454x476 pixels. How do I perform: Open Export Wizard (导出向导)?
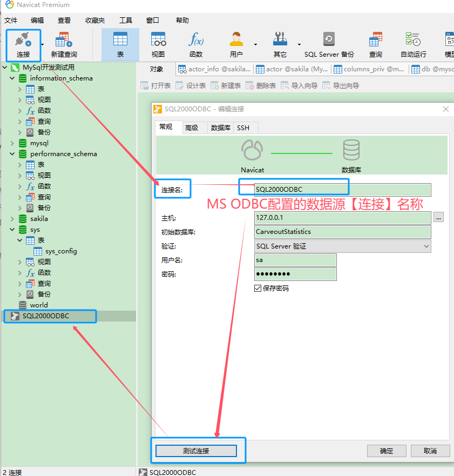pos(341,85)
